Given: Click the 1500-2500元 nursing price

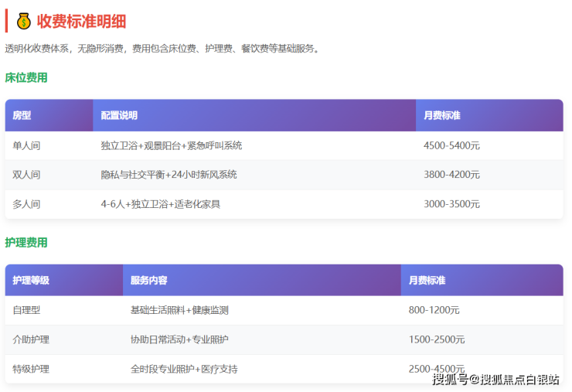Looking at the screenshot, I should (437, 339).
